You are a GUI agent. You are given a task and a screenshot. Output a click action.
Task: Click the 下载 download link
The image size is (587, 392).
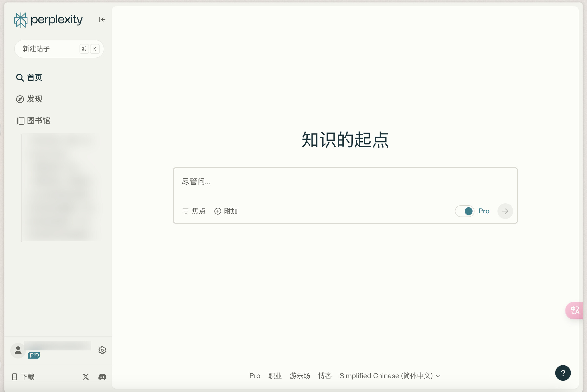point(23,377)
